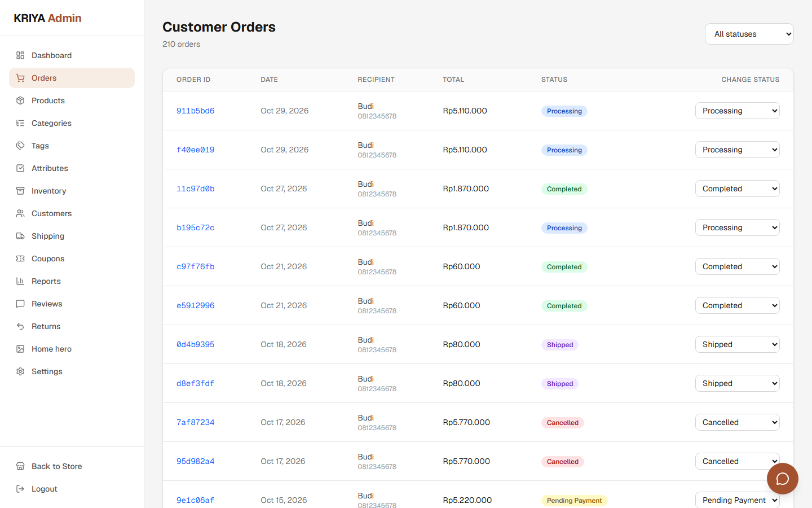Click the Dashboard grid icon
812x508 pixels.
20,55
